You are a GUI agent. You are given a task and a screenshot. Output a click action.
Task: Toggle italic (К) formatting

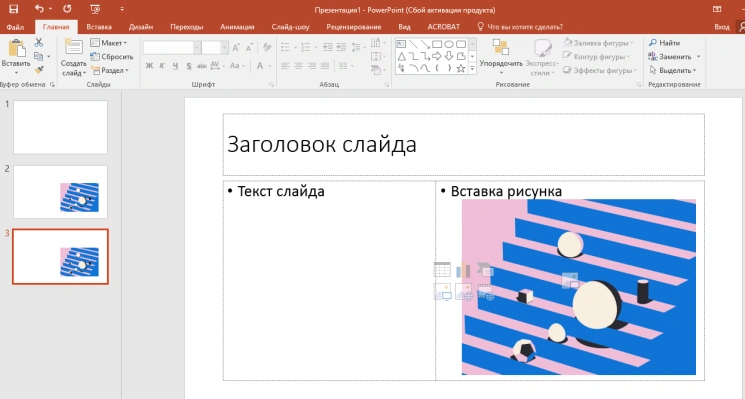point(162,66)
